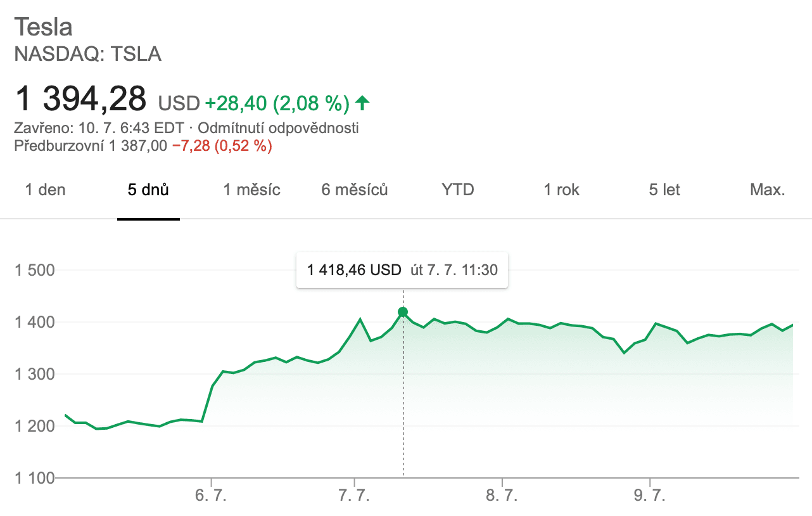Click the NASDAQ: TSLA ticker text
The width and height of the screenshot is (812, 516).
coord(87,55)
